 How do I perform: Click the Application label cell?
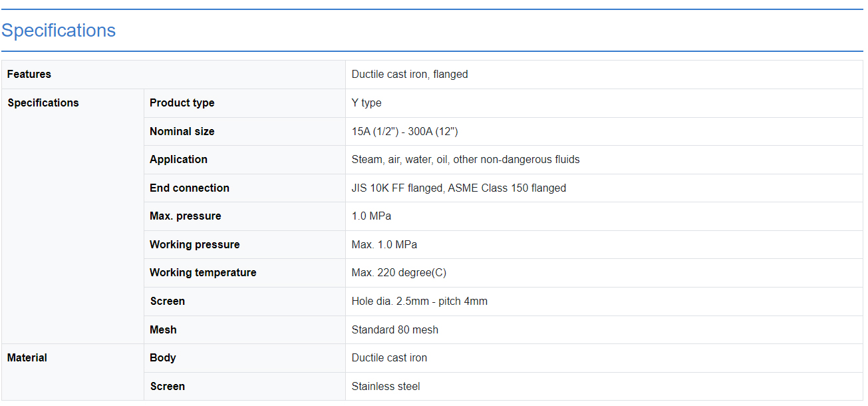tap(178, 160)
